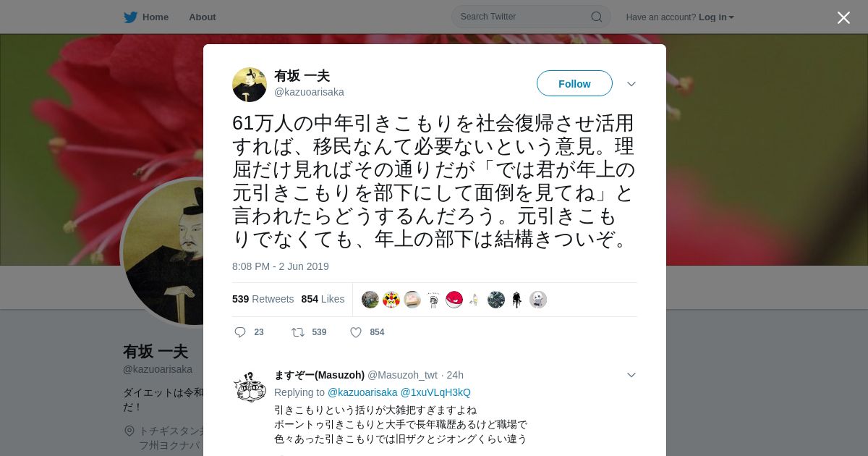View the 539 Retweets list
The image size is (868, 456).
tap(263, 299)
